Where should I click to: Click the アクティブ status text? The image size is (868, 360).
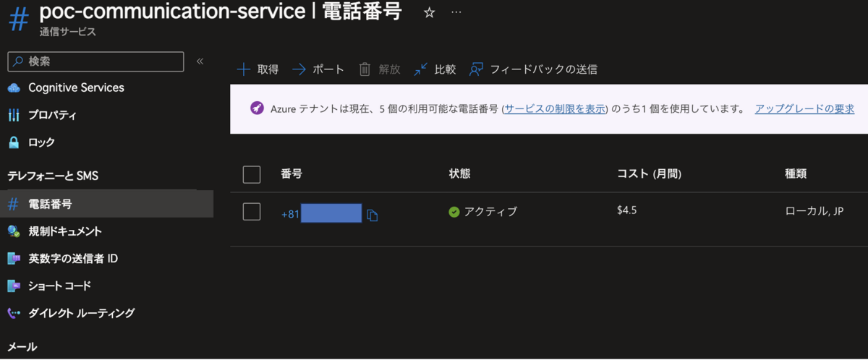[x=491, y=212]
